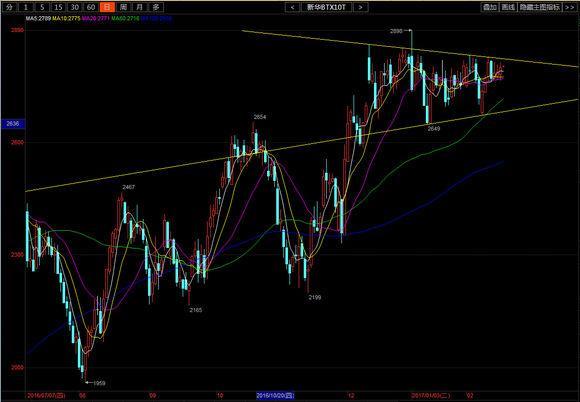Click the 叠加 overlay button
Screen dimensions: 580x402
pyautogui.click(x=490, y=7)
